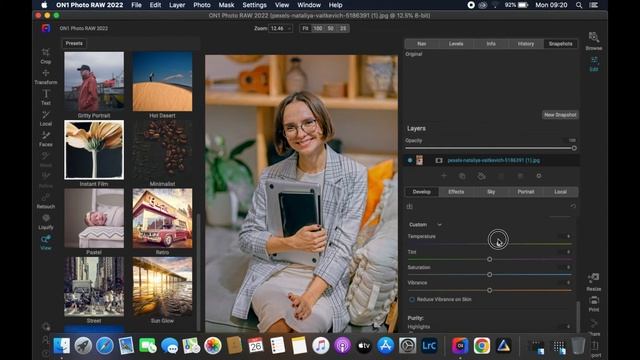Screen dimensions: 640x360
Task: Click the reset arrow in Develop pane
Action: pos(573,207)
